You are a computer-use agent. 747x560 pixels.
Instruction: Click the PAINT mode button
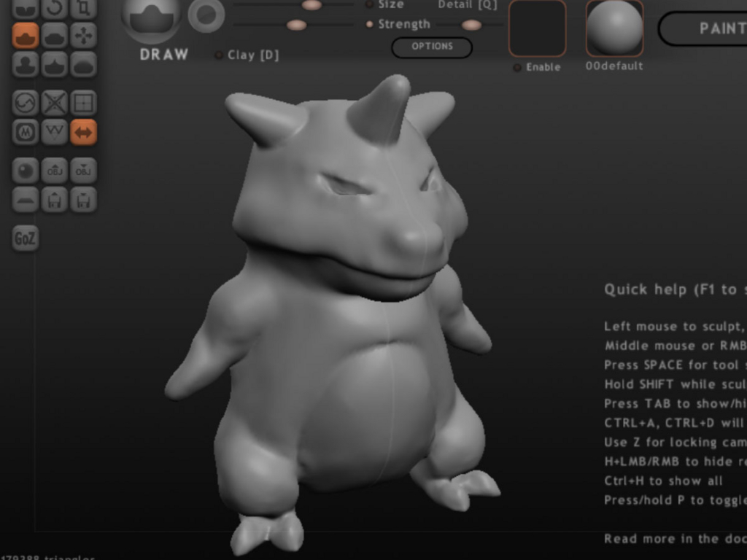tap(704, 28)
